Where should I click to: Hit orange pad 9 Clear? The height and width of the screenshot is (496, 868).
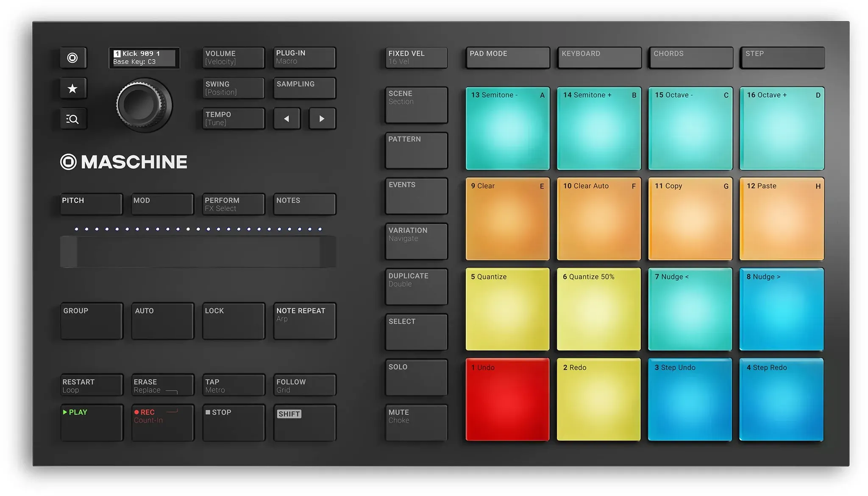pos(508,219)
